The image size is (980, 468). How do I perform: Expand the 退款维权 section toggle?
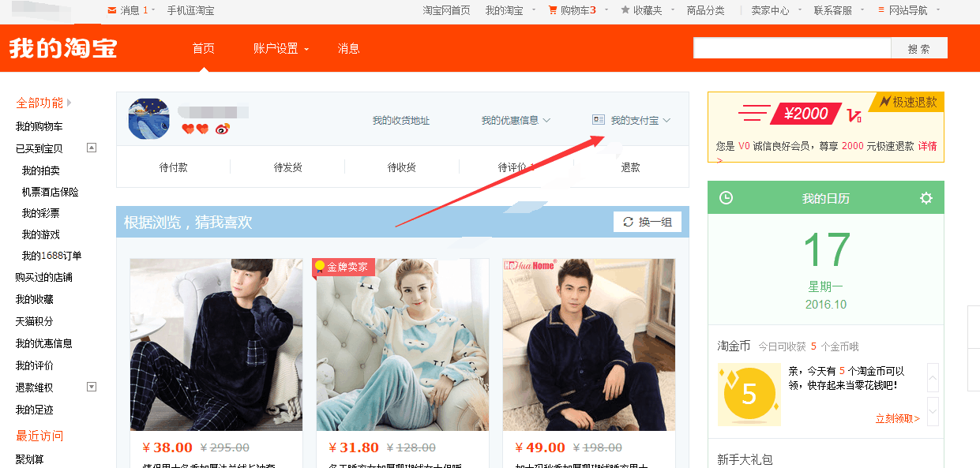[x=92, y=387]
